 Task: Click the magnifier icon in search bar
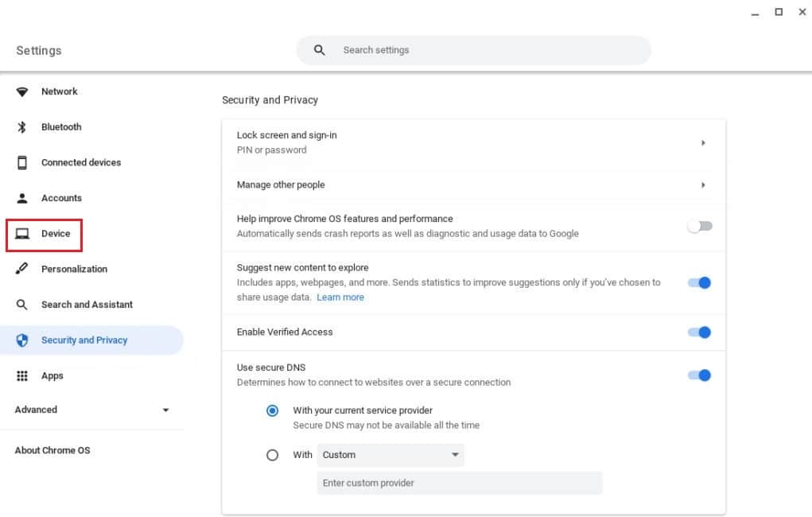tap(320, 50)
